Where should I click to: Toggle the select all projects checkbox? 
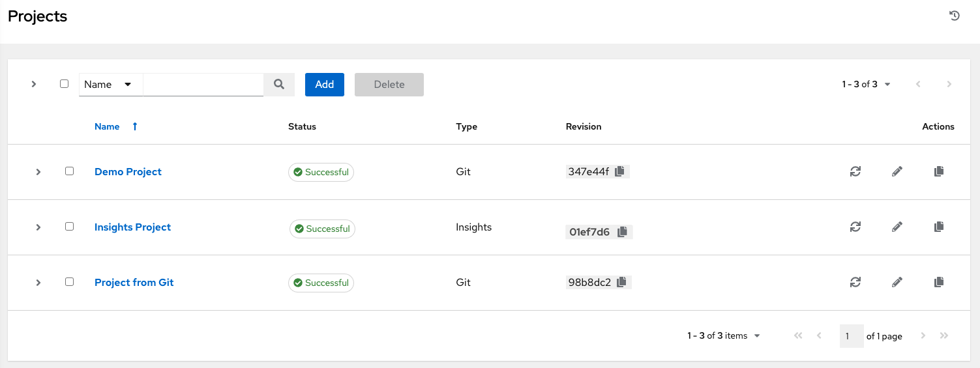pyautogui.click(x=64, y=84)
